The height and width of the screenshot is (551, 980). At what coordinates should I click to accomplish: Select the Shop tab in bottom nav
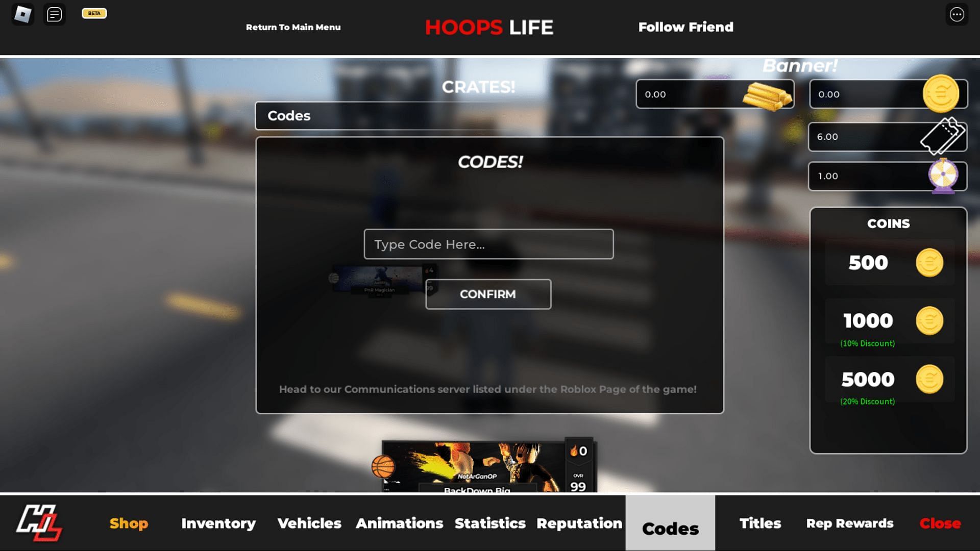pyautogui.click(x=128, y=523)
